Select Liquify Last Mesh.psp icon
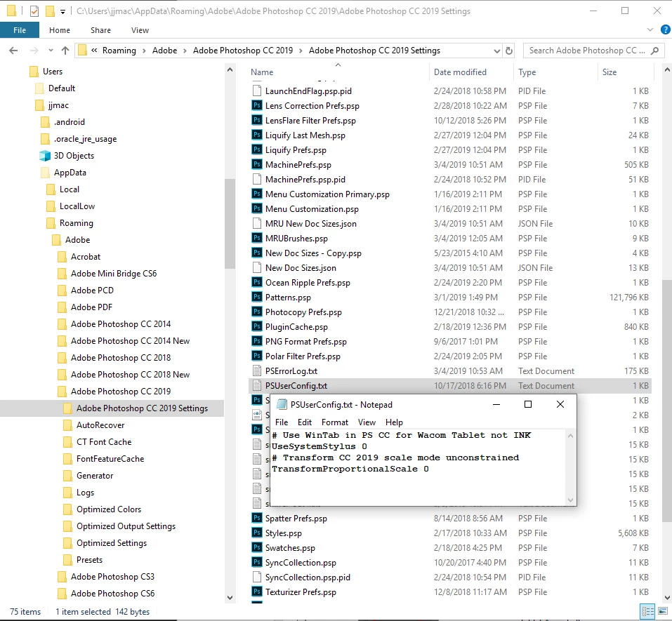This screenshot has height=621, width=672. [257, 135]
